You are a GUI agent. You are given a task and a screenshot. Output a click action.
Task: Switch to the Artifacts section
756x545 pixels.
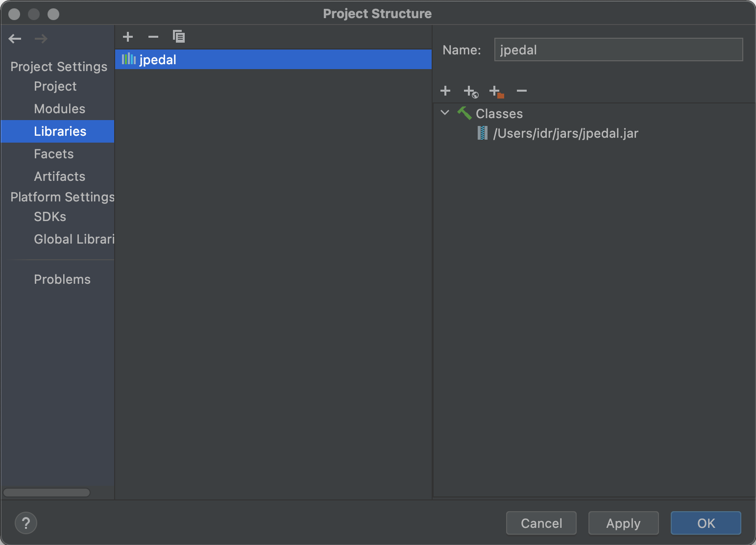click(59, 176)
